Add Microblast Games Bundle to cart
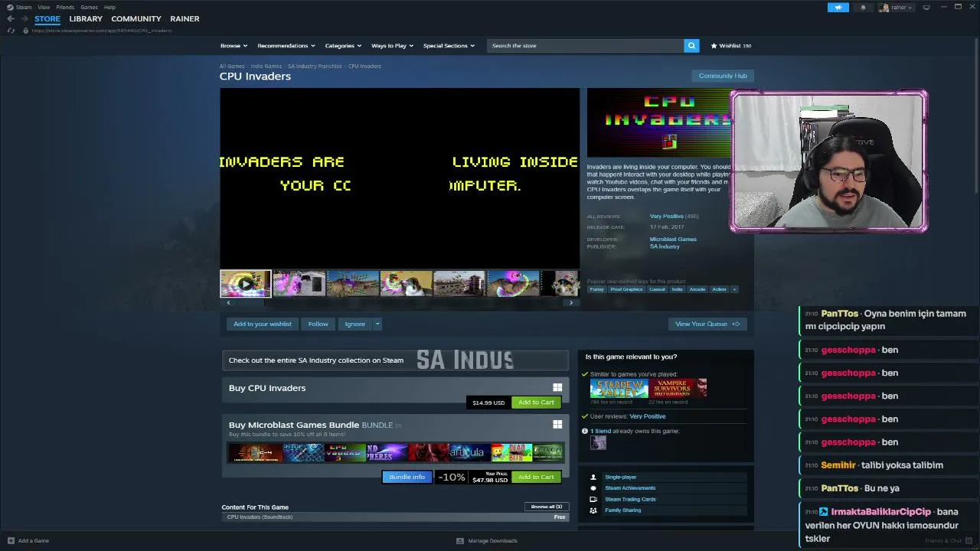 (x=536, y=477)
